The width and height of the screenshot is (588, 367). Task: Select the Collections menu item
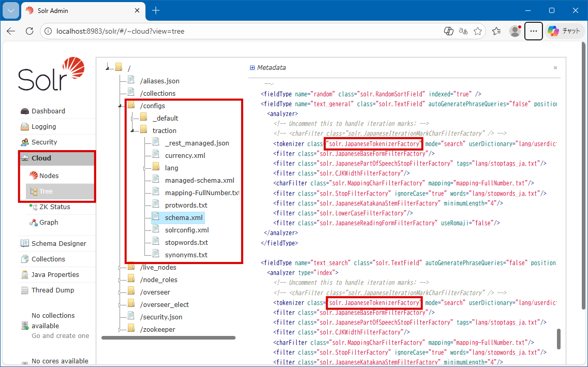[x=48, y=259]
